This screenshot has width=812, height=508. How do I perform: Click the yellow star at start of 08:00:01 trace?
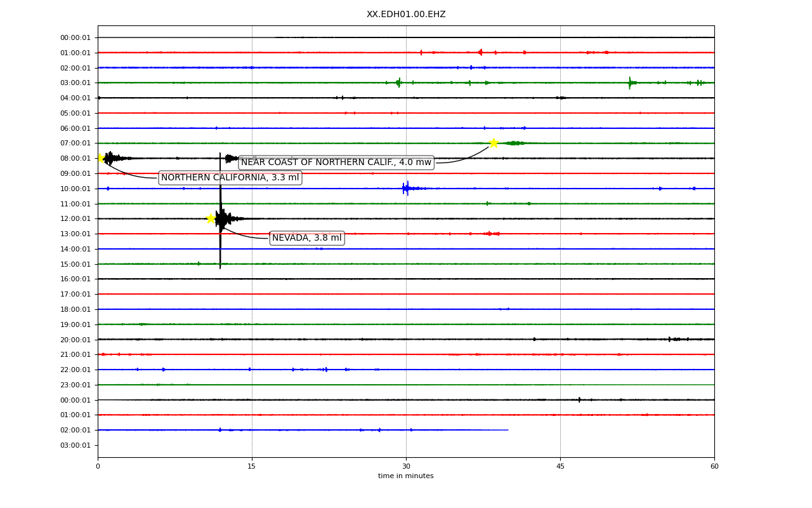point(100,157)
